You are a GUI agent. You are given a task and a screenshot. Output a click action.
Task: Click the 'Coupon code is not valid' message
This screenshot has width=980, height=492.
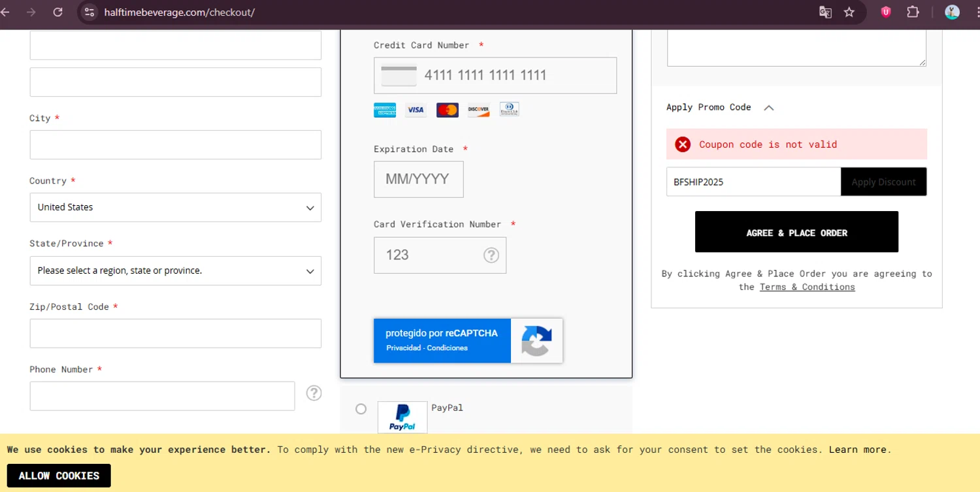(x=768, y=144)
